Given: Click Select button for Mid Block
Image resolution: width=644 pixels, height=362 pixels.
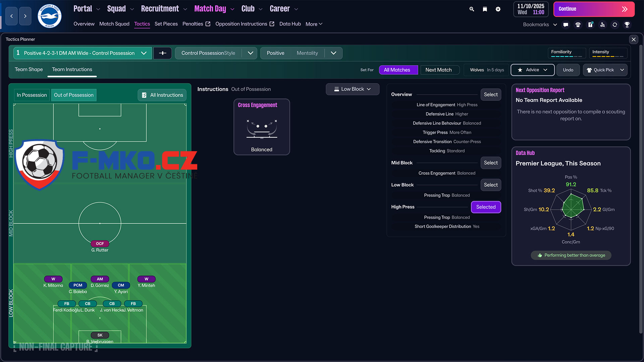Looking at the screenshot, I should click(490, 163).
